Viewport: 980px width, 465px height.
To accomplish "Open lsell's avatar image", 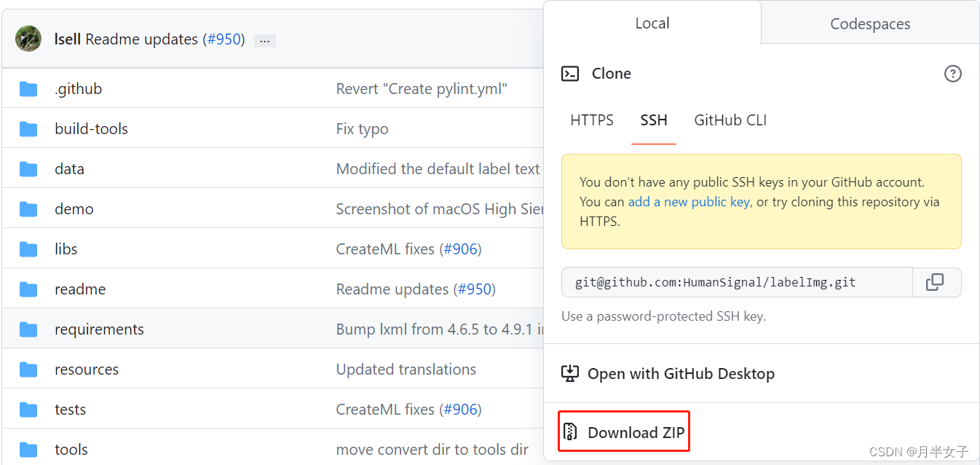I will click(28, 39).
